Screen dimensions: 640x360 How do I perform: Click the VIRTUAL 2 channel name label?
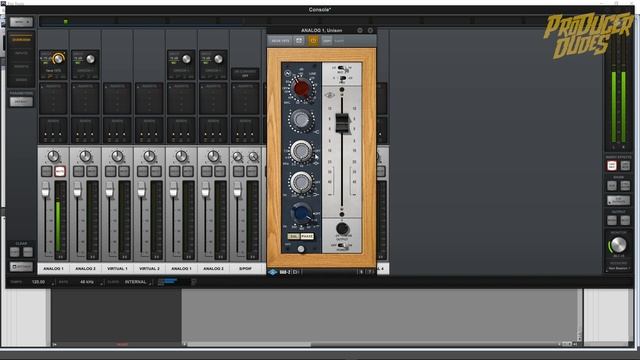[x=149, y=269]
